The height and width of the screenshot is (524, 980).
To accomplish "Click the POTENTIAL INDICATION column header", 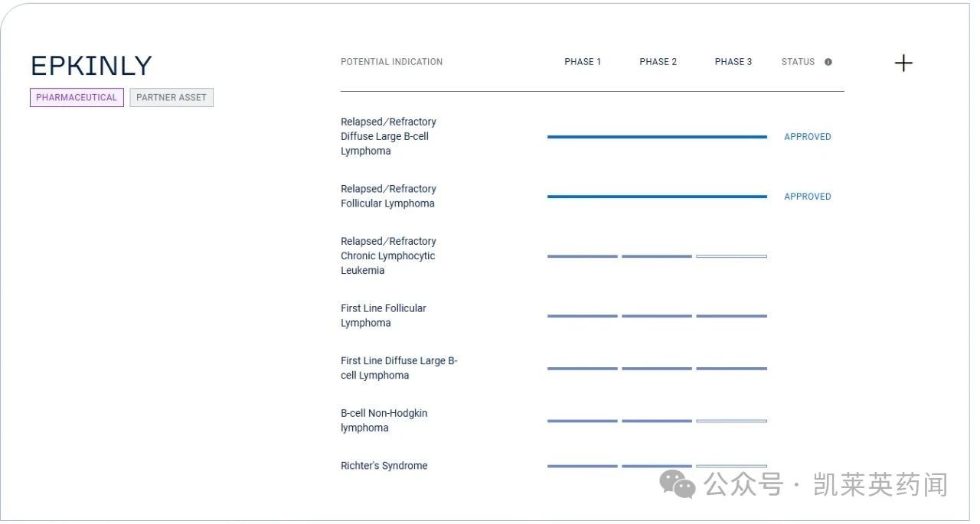I will (x=391, y=62).
